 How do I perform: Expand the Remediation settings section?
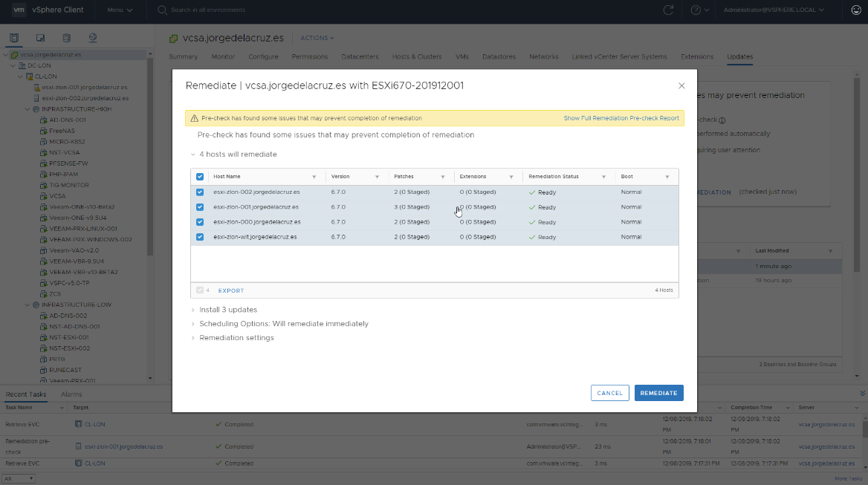click(193, 338)
